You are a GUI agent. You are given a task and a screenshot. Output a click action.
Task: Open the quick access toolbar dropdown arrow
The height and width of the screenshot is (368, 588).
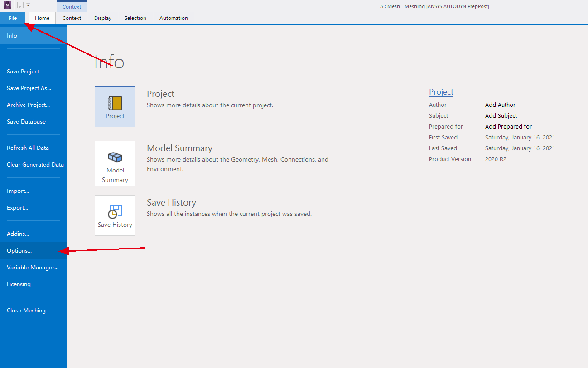[x=28, y=5]
